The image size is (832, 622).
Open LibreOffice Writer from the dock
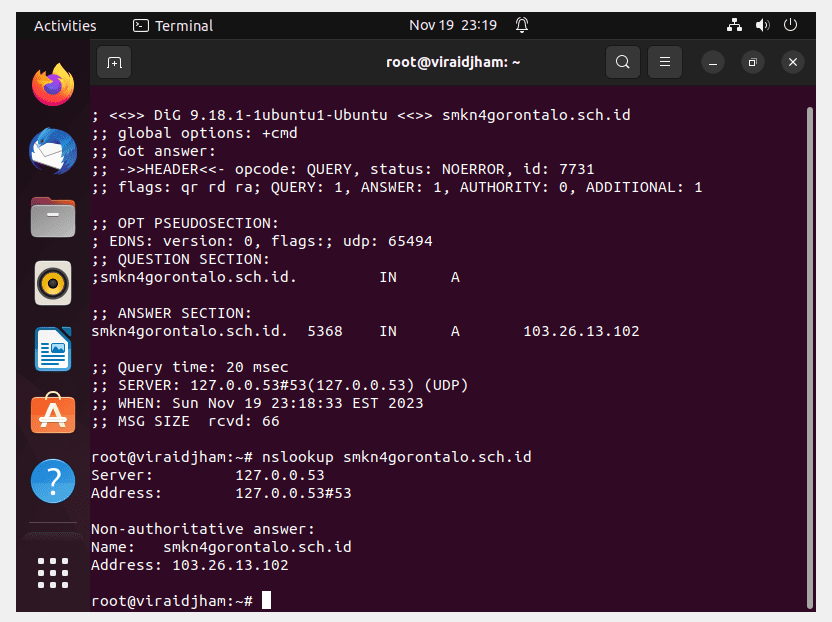pos(53,349)
